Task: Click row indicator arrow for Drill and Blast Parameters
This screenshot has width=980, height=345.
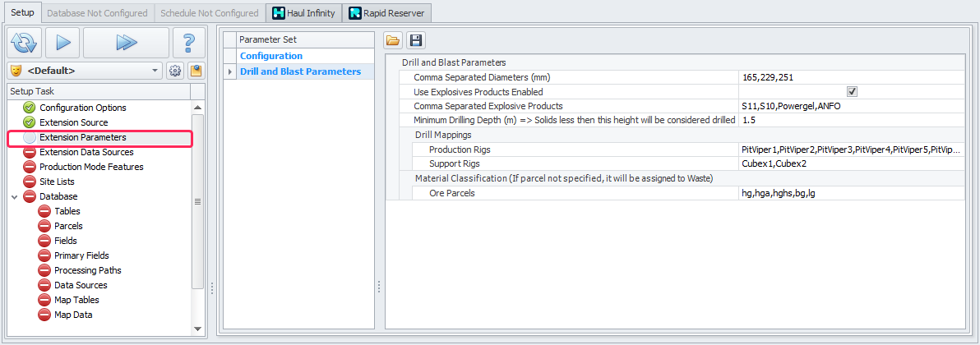Action: pyautogui.click(x=231, y=72)
